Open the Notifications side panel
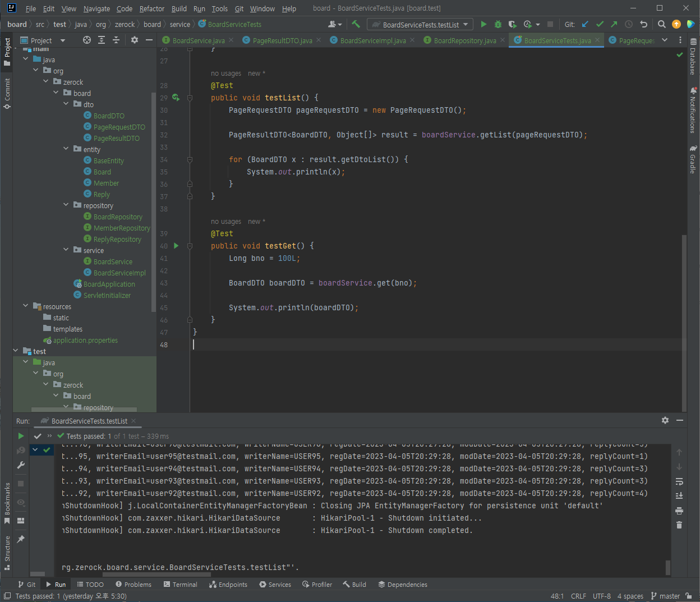 [x=693, y=110]
